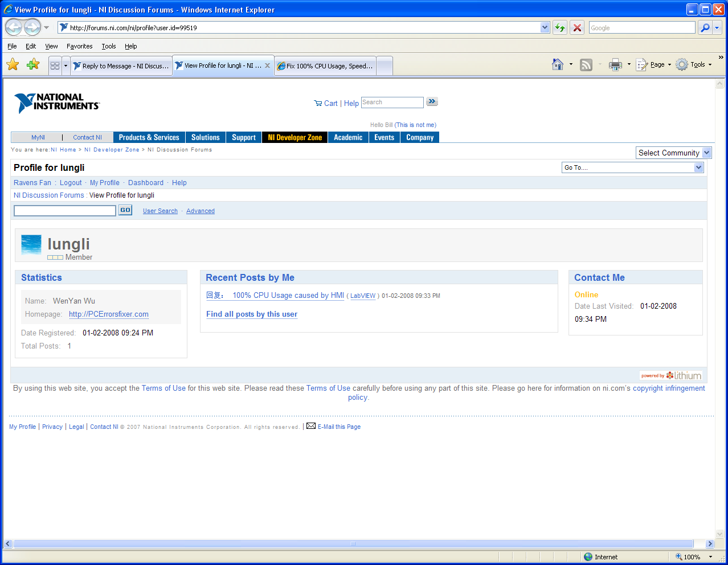Switch to Fix 100% CPU Usage tab

coord(325,66)
